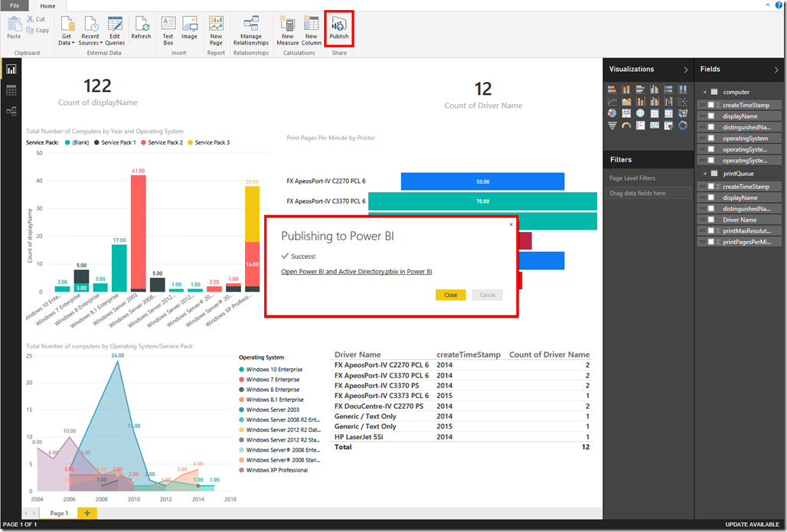This screenshot has height=532, width=787.
Task: Insert a Text Box from the ribbon
Action: click(x=168, y=31)
